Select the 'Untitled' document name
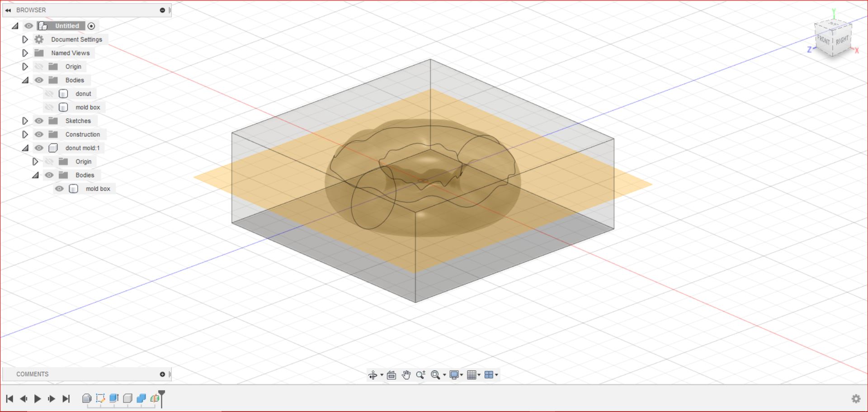 tap(67, 26)
